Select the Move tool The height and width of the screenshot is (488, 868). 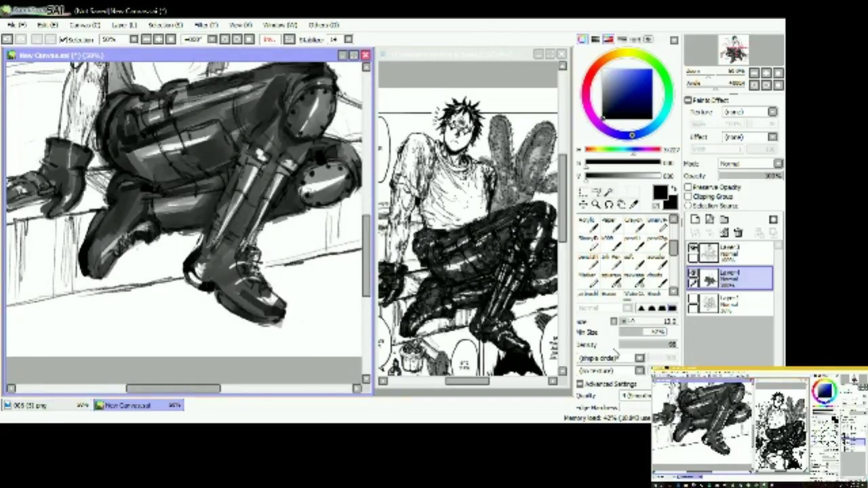583,205
